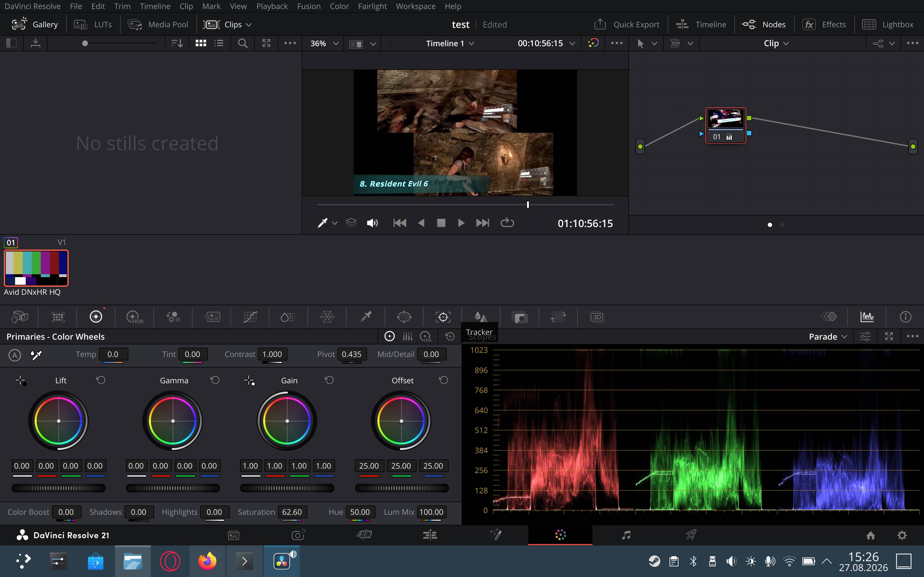Viewport: 924px width, 577px height.
Task: Toggle the Effects library panel
Action: 824,24
